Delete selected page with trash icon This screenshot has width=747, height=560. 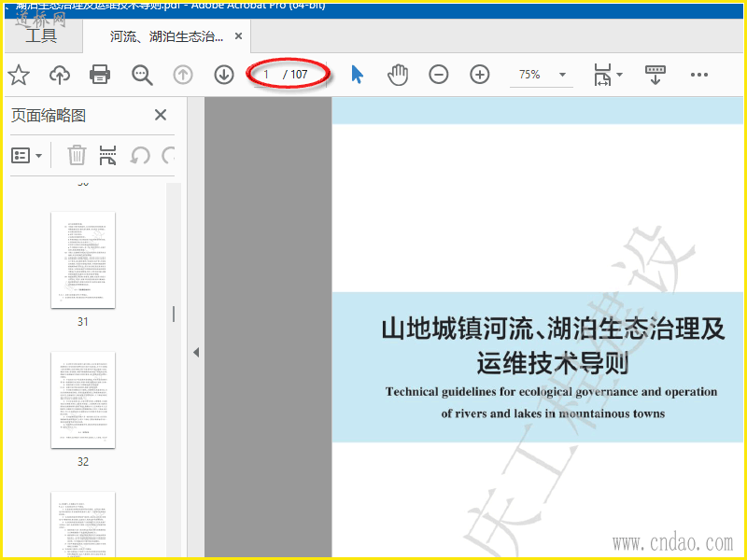pos(77,155)
